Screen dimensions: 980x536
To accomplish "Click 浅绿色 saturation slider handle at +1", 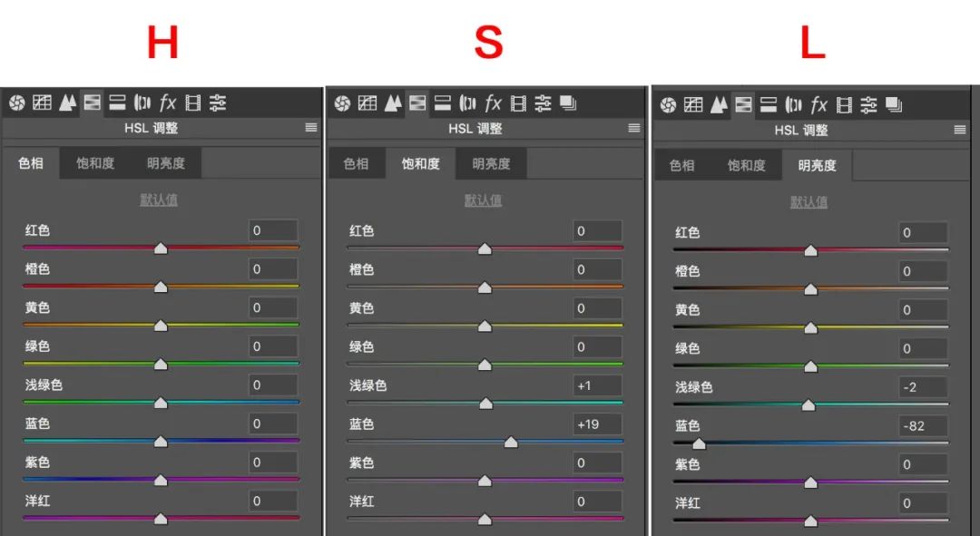I will (485, 404).
